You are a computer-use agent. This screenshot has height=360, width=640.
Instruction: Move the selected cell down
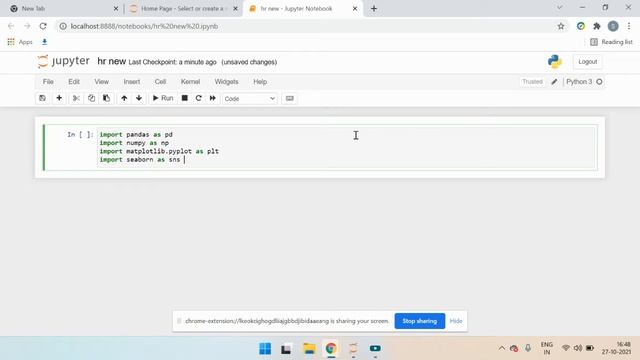139,98
